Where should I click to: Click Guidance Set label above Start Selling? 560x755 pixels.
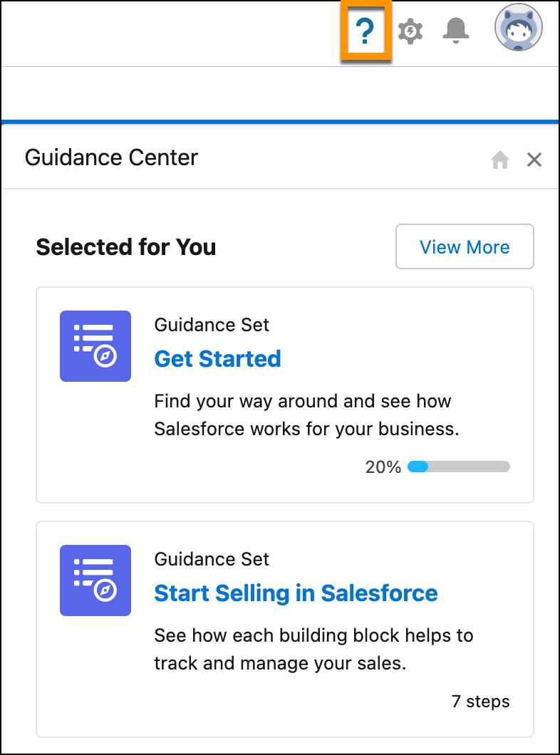coord(212,559)
